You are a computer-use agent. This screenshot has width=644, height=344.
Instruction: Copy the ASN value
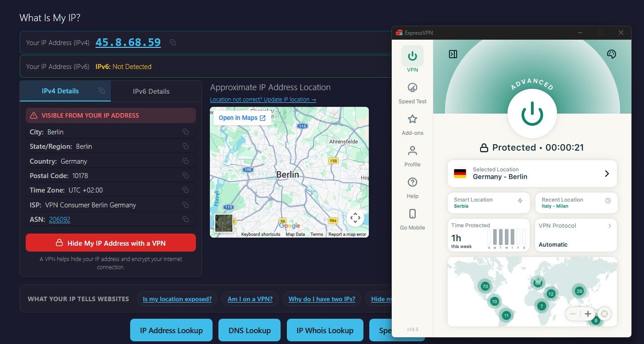(x=185, y=219)
